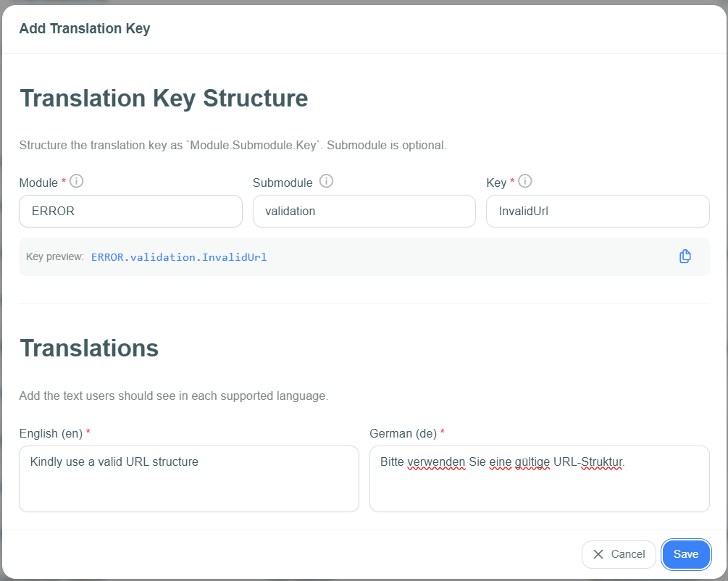The width and height of the screenshot is (728, 581).
Task: Click the ERROR.validation.InvalidUrl key preview text
Action: click(179, 257)
